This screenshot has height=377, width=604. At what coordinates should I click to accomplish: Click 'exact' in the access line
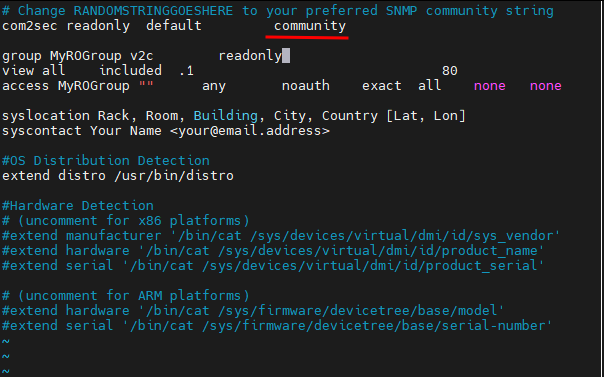[381, 85]
